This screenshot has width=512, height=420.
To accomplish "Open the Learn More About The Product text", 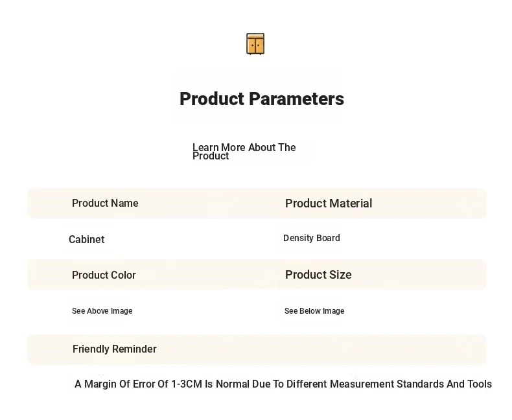I will tap(244, 152).
